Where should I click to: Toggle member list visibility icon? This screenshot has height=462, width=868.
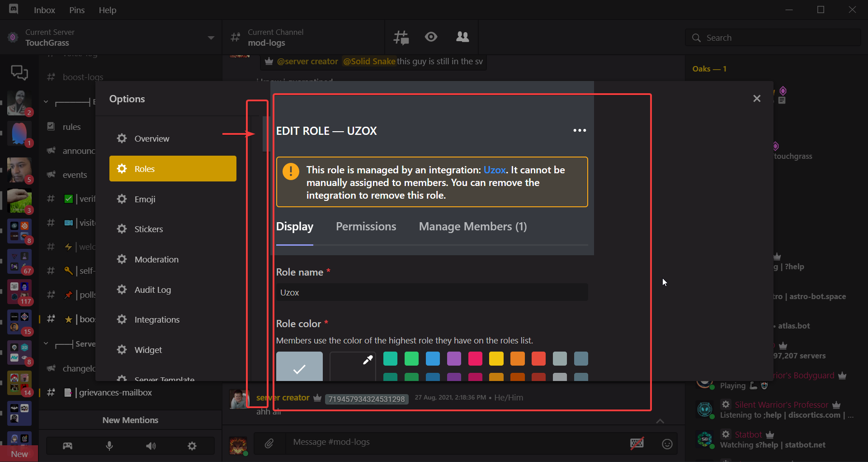pyautogui.click(x=462, y=37)
